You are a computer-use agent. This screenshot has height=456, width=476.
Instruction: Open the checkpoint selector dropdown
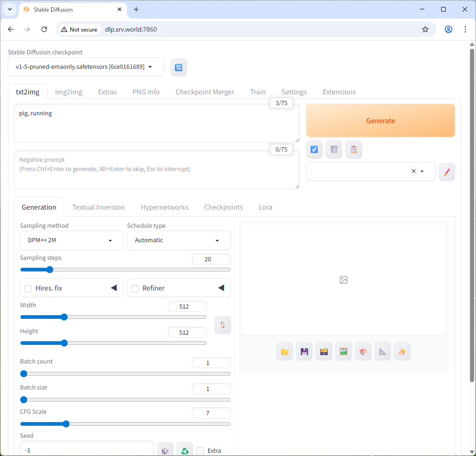coord(86,67)
